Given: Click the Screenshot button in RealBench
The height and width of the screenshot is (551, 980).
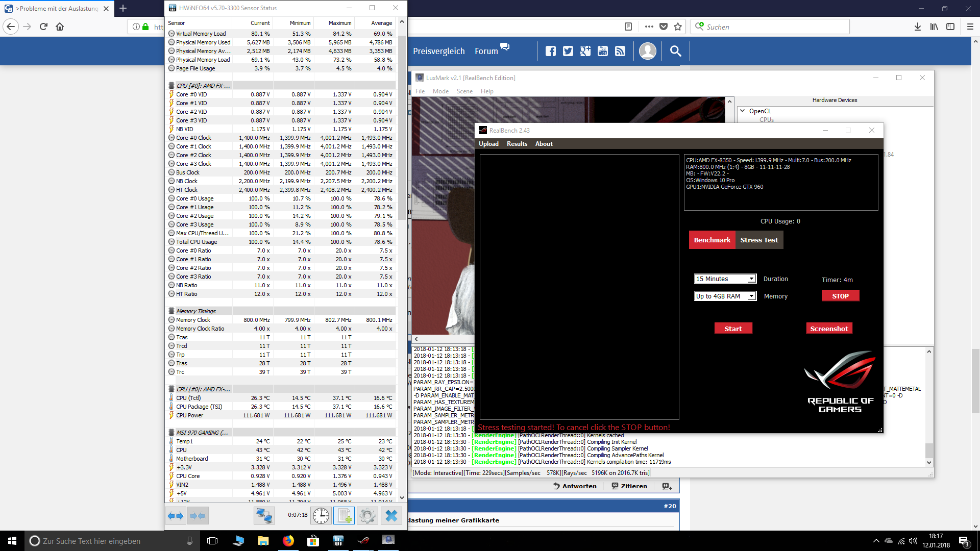Looking at the screenshot, I should pyautogui.click(x=829, y=329).
